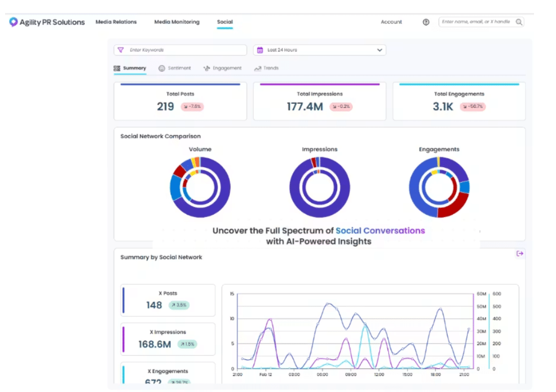Click the 1.5% badge on X Impressions
Viewport: 556px width, 392px height.
187,344
